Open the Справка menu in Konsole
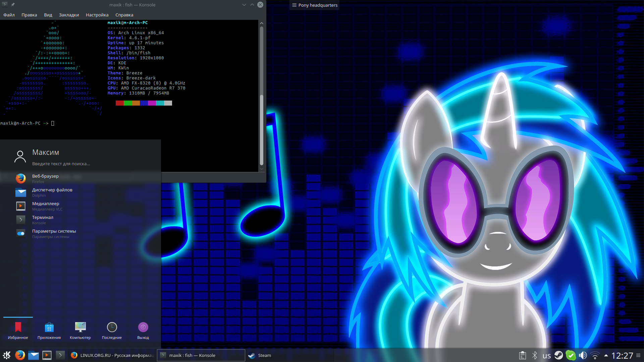Viewport: 644px width, 362px height. tap(124, 15)
